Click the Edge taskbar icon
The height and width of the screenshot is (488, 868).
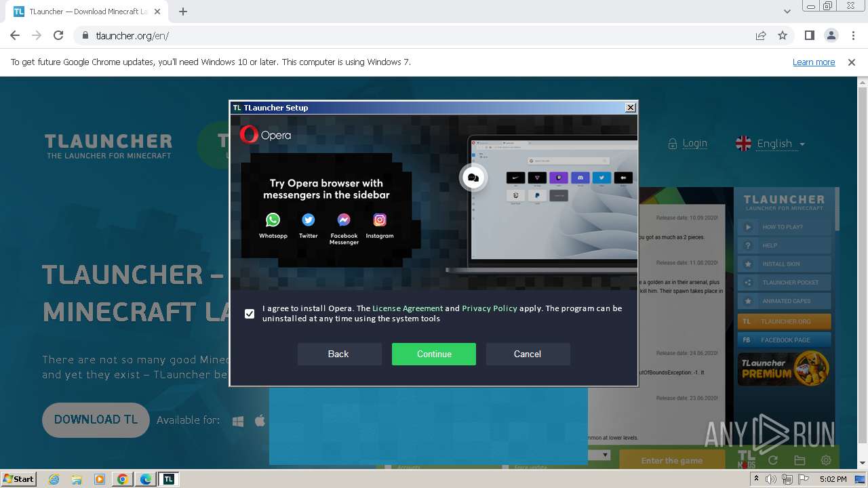pos(146,479)
